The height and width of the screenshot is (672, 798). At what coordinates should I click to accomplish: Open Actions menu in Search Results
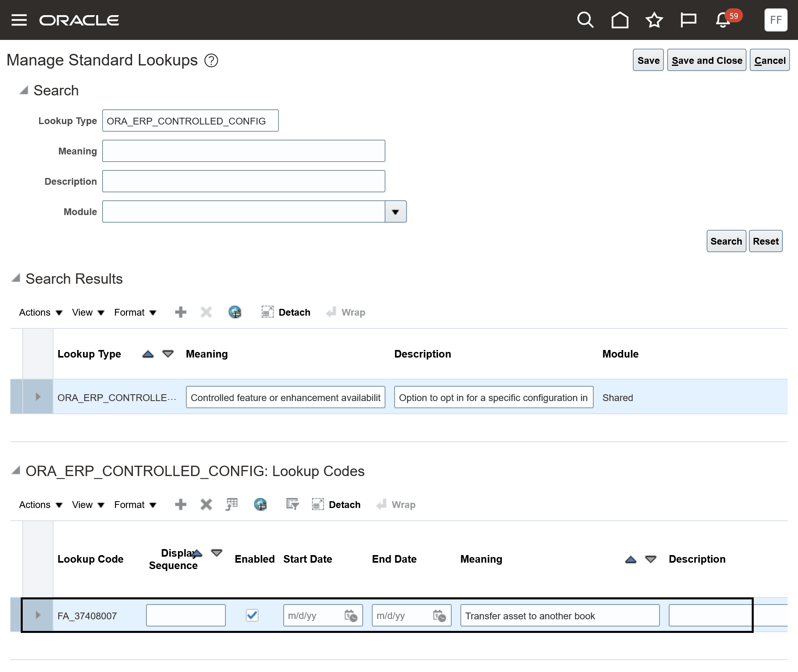pos(41,312)
